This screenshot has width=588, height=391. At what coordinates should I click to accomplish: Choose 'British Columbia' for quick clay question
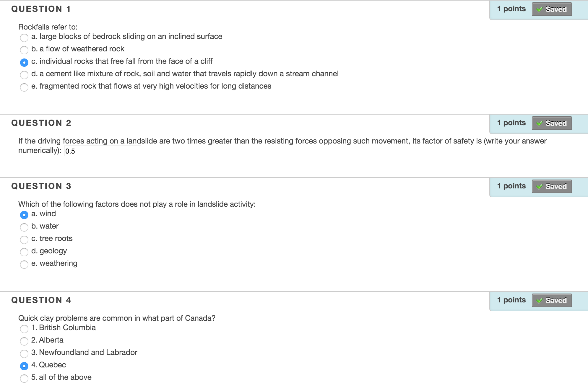point(24,329)
